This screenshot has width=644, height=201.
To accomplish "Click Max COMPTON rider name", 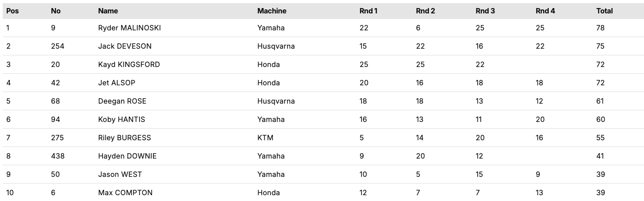I will (125, 193).
